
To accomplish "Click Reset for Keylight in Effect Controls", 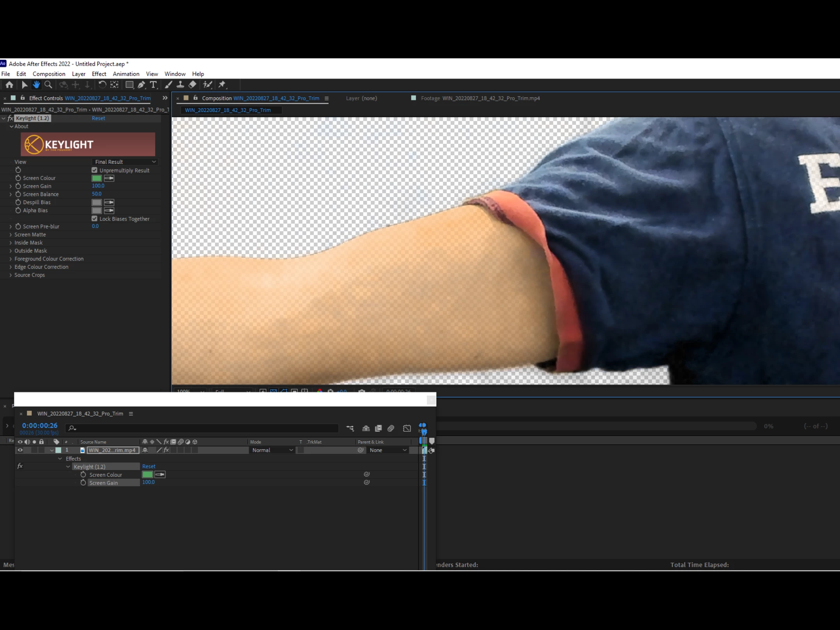I will click(x=98, y=118).
